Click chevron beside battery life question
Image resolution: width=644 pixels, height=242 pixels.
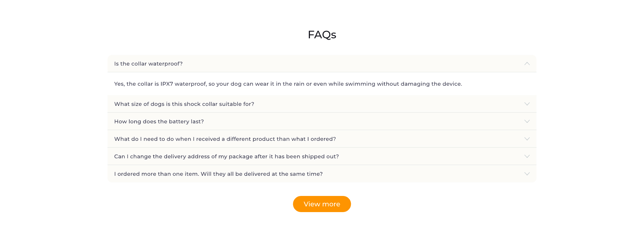tap(527, 121)
